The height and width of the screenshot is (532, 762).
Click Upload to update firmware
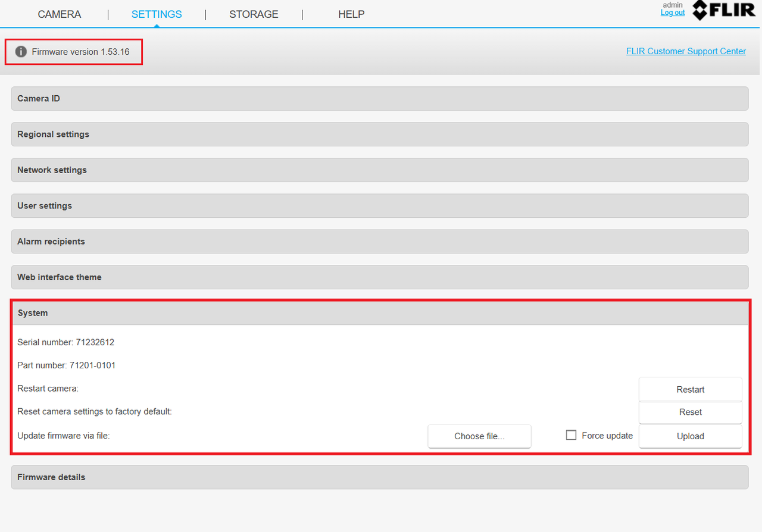pyautogui.click(x=691, y=436)
